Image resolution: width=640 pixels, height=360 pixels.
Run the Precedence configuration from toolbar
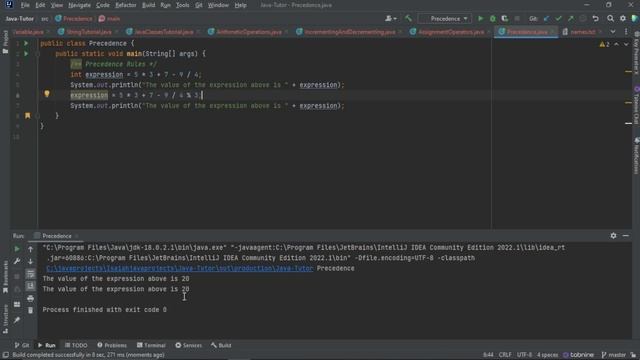[x=480, y=19]
